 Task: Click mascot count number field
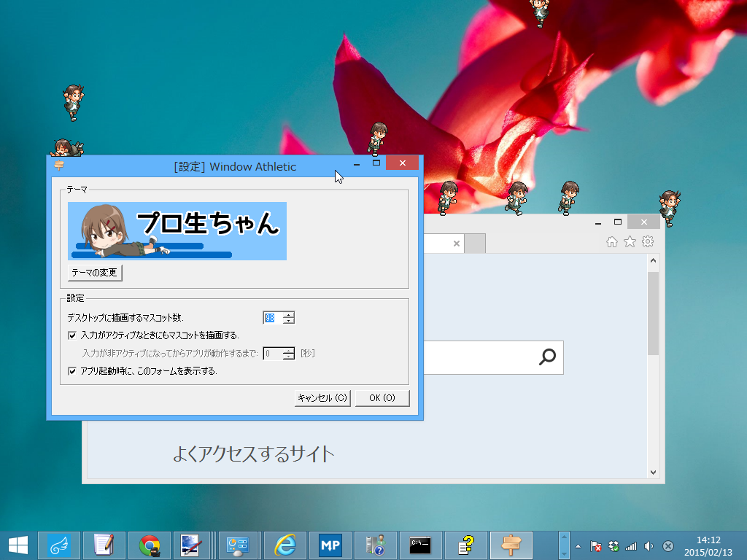pos(273,318)
